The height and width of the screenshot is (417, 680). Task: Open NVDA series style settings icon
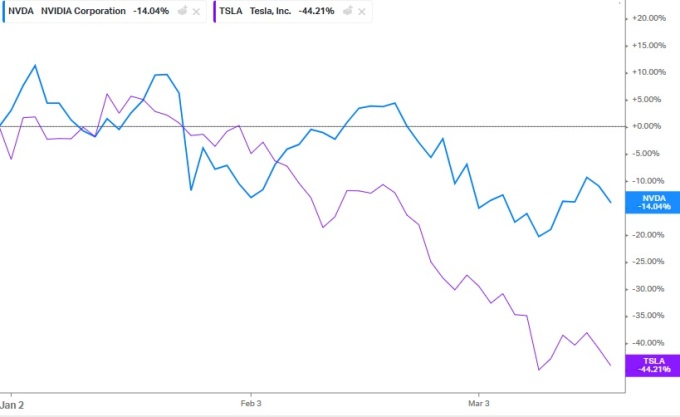pos(180,11)
